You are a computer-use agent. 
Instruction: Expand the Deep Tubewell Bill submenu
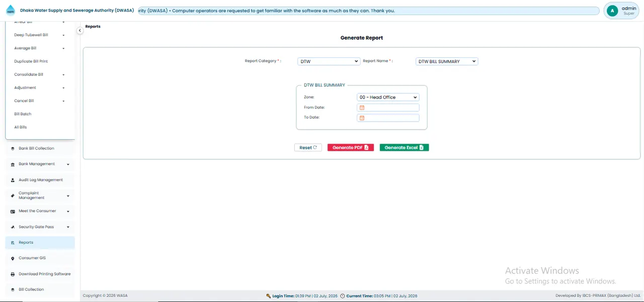[63, 35]
